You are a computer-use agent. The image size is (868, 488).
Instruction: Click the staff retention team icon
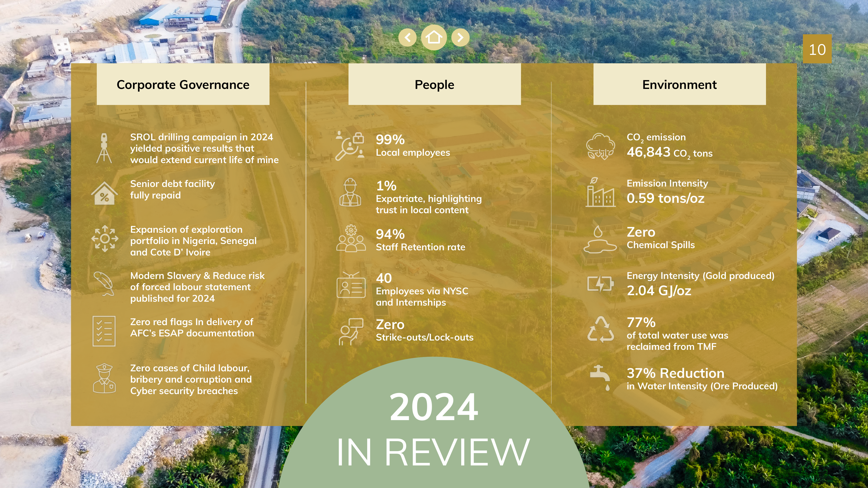coord(351,238)
